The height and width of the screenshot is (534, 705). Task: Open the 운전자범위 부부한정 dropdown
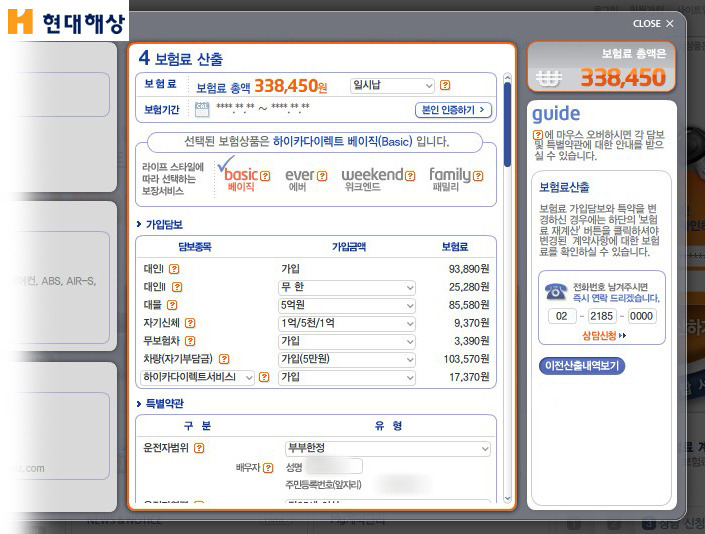[x=388, y=448]
